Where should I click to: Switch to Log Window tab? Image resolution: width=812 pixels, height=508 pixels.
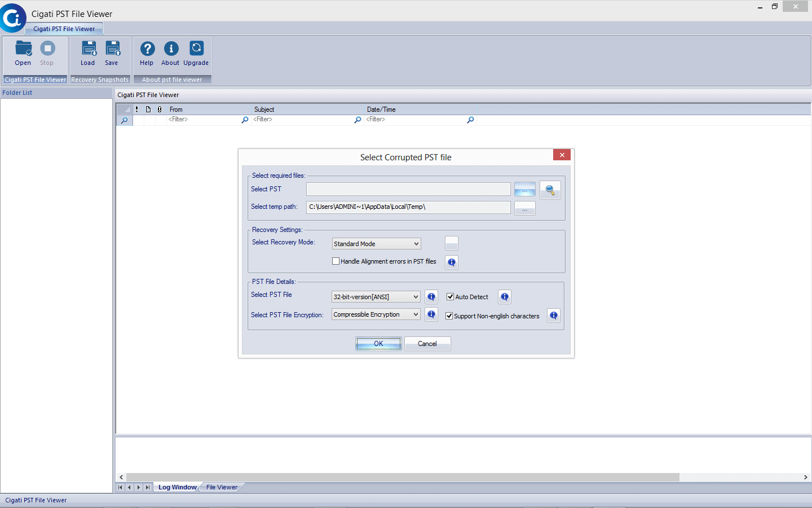[177, 487]
